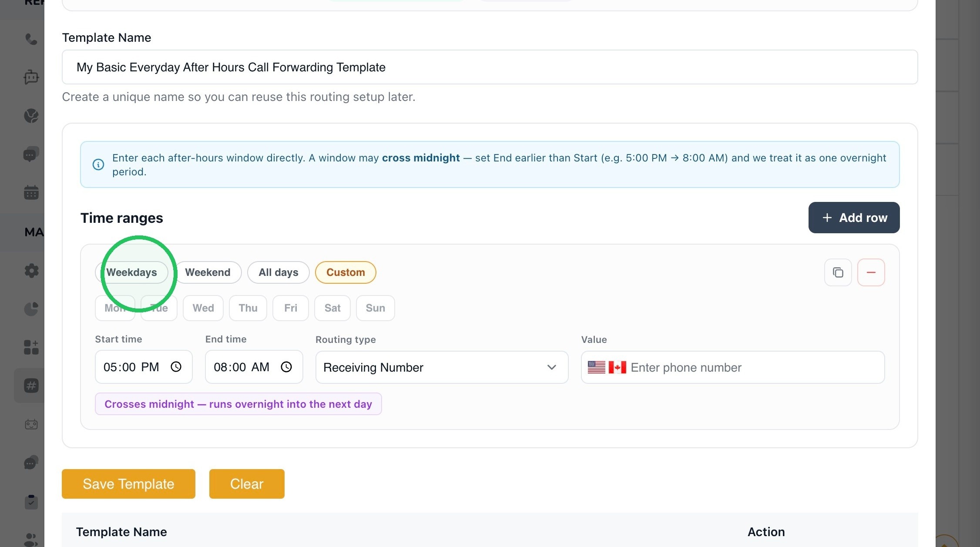980x547 pixels.
Task: Click the Template Name table column header
Action: [121, 532]
